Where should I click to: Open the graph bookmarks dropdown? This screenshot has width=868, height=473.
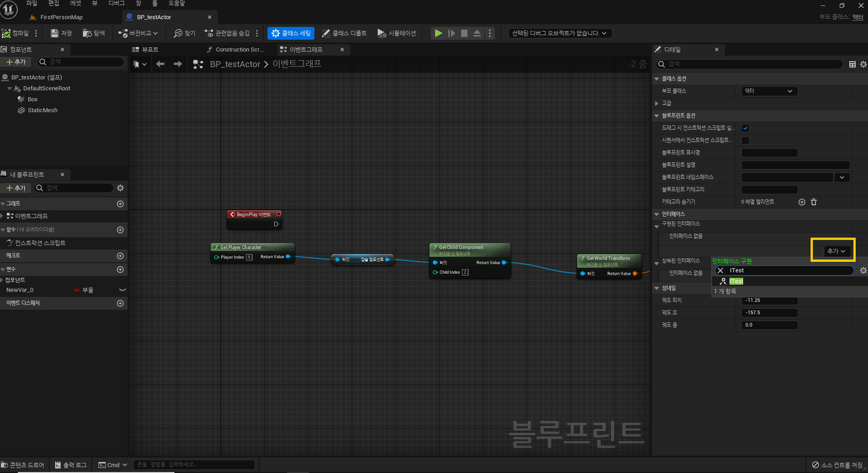click(x=140, y=64)
